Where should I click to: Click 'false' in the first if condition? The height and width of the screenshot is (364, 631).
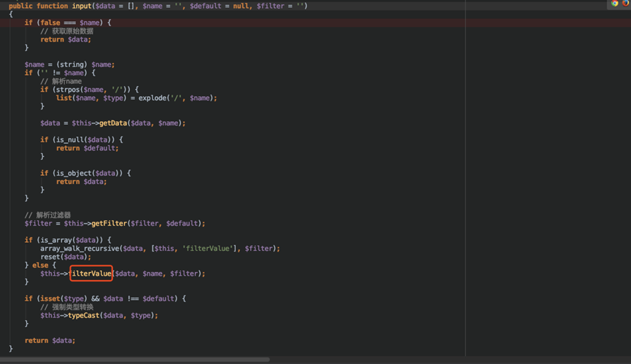click(50, 23)
